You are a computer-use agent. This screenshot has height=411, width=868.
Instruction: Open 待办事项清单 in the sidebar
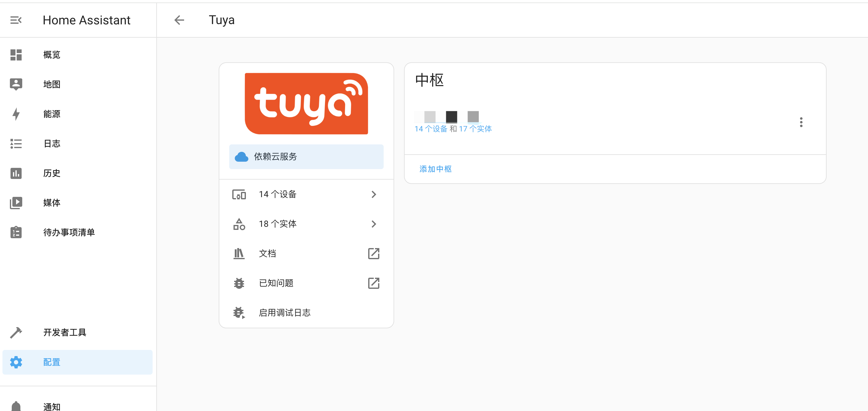78,232
